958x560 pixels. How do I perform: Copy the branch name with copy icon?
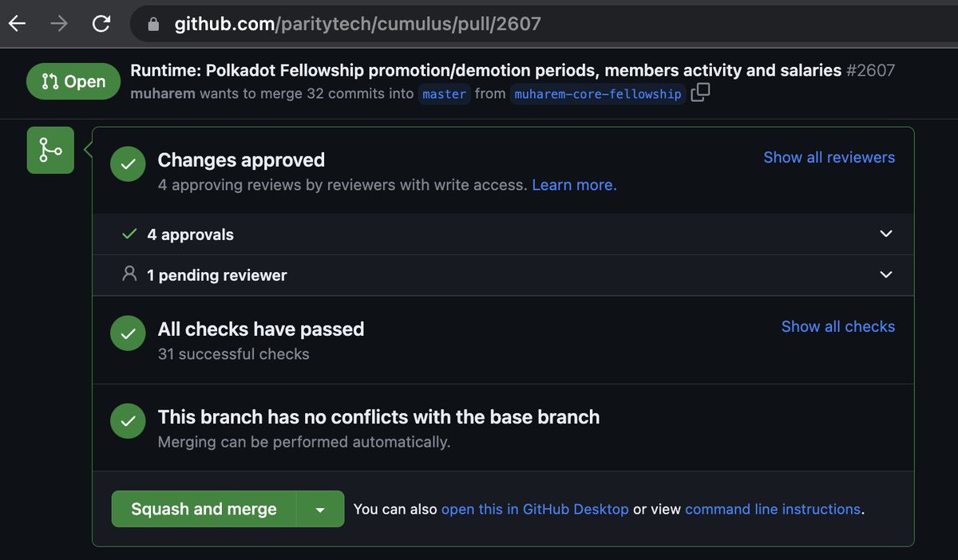pos(700,93)
